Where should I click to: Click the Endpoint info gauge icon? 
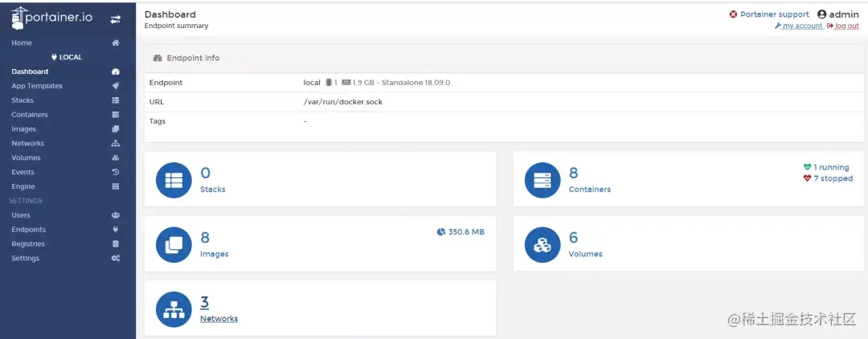pos(158,58)
